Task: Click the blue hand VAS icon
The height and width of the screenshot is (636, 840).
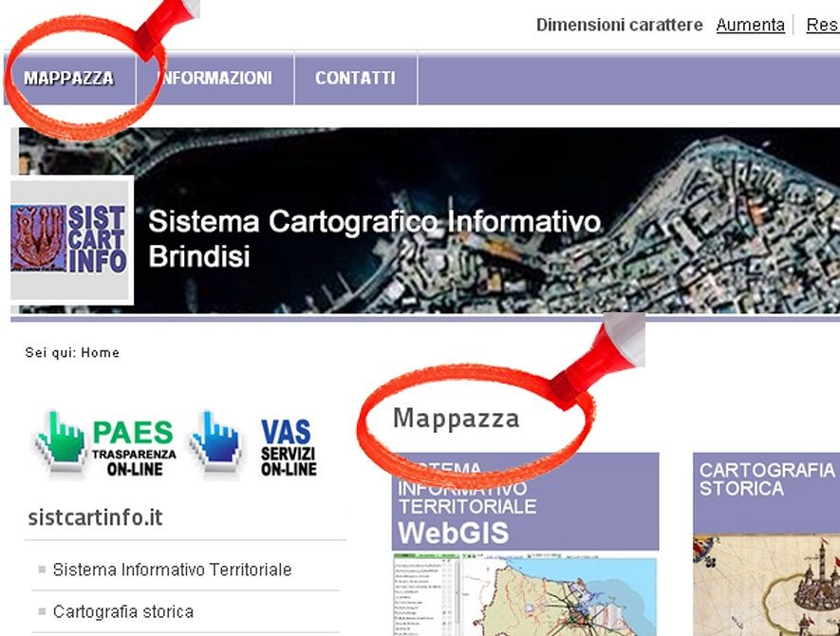Action: (216, 443)
